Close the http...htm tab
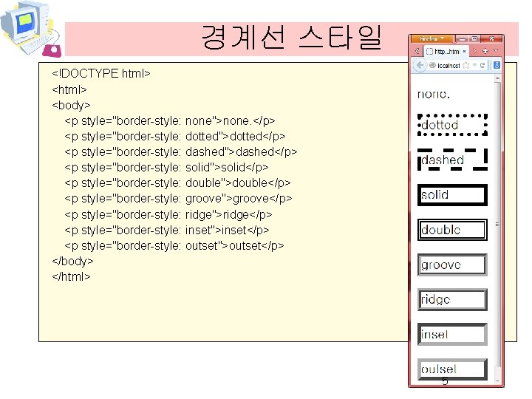The height and width of the screenshot is (399, 532). tap(464, 51)
